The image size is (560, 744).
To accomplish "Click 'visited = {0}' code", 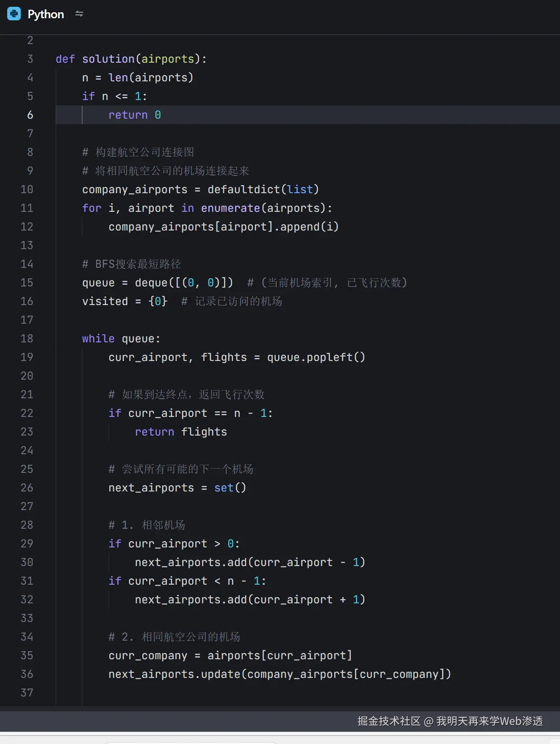I will coord(125,301).
